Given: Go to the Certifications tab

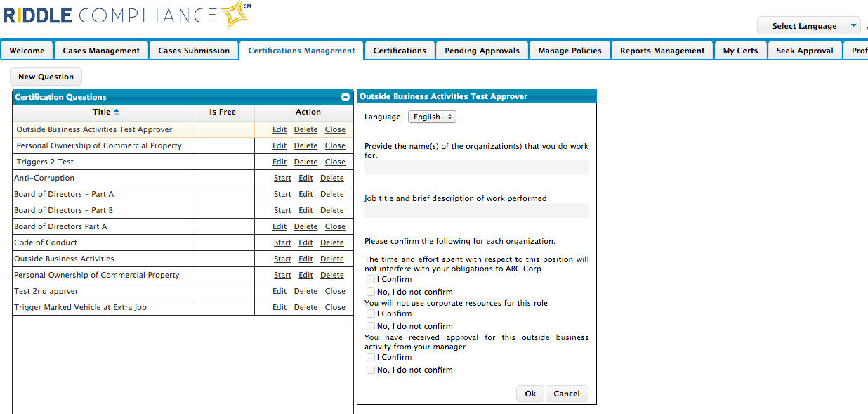Looking at the screenshot, I should tap(400, 51).
